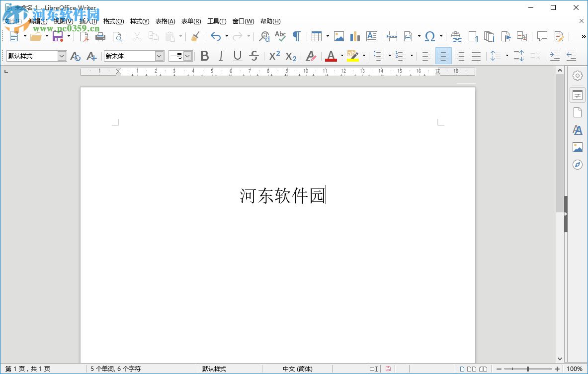Viewport: 588px width, 374px height.
Task: Insert a table into the document
Action: click(316, 36)
